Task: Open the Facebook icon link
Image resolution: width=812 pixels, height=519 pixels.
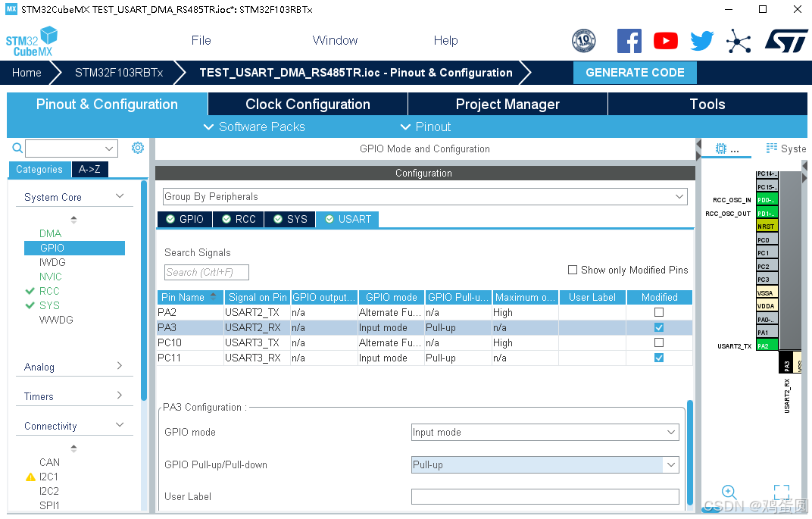Action: 629,41
